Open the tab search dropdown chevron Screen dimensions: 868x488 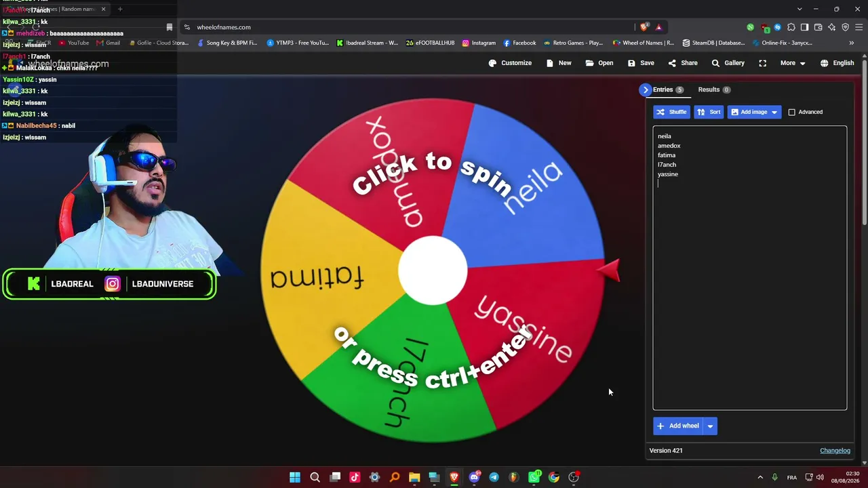coord(800,9)
